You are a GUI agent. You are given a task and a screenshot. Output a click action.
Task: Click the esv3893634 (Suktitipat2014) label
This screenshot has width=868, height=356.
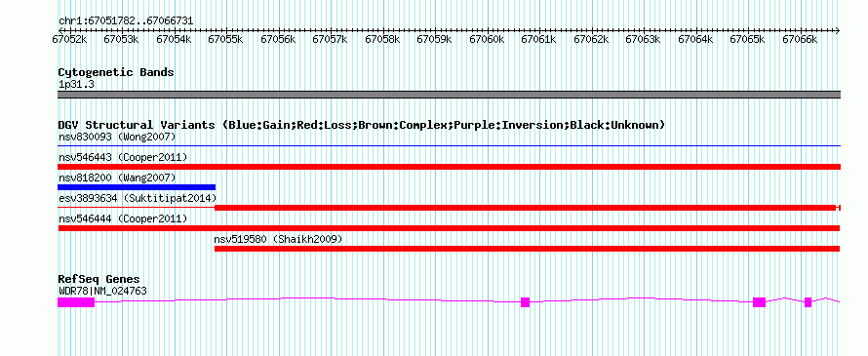138,198
